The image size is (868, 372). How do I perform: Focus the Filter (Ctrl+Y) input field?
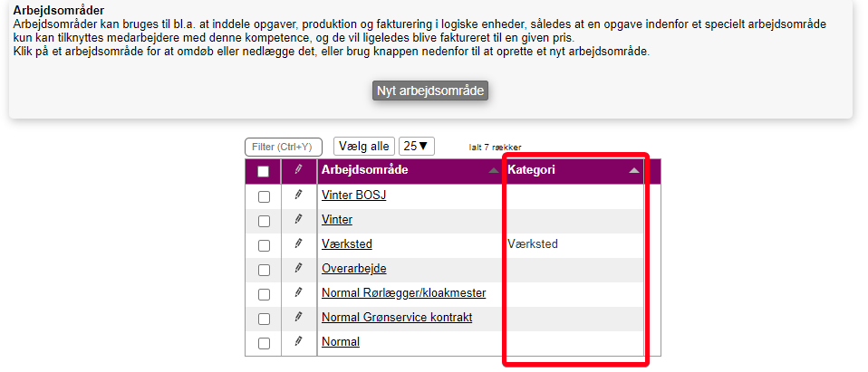point(284,147)
